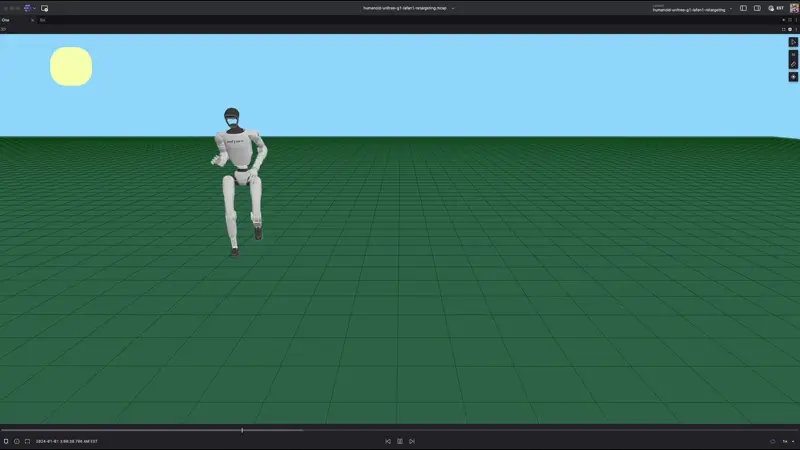Select the measure distance ruler tool
The width and height of the screenshot is (800, 450).
coord(793,64)
